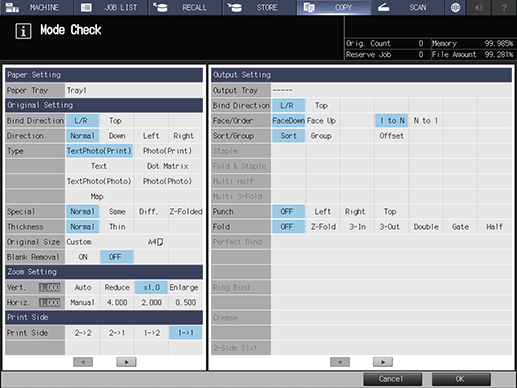Choose 2.000 zoom ratio
The image size is (517, 388).
point(151,303)
